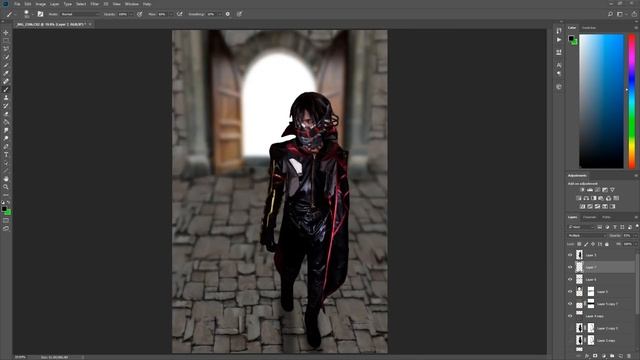The image size is (640, 360).
Task: Switch to the Channels tab
Action: (x=589, y=217)
